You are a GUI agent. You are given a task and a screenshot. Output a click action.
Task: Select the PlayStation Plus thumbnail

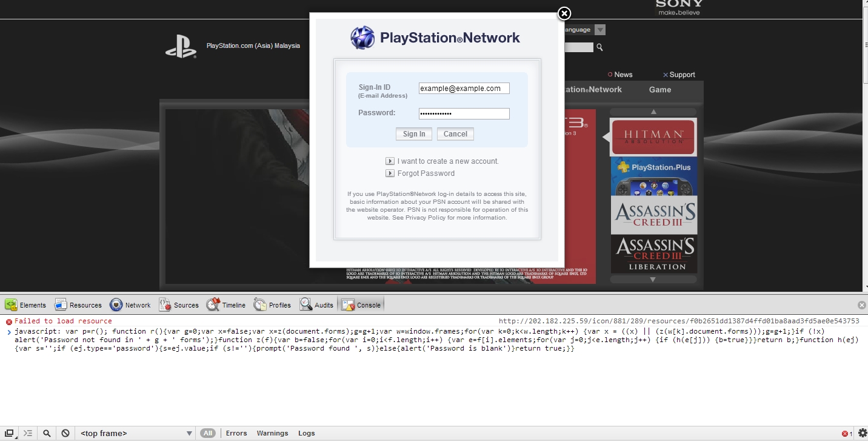(654, 176)
